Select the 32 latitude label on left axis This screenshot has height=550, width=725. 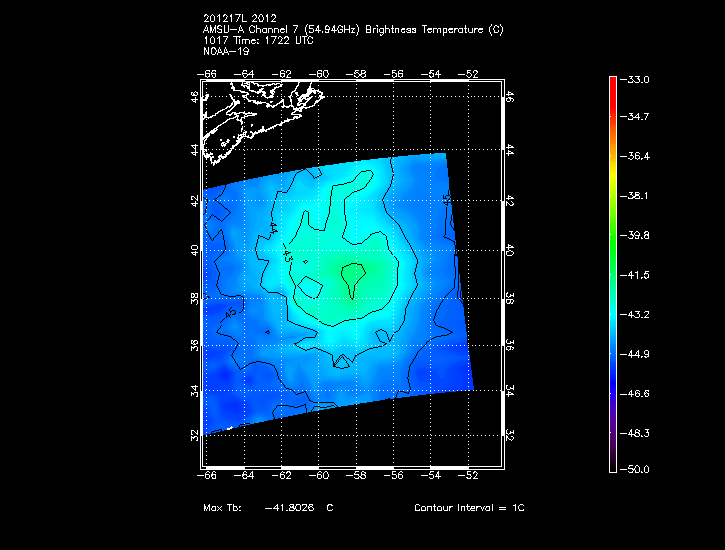(195, 435)
